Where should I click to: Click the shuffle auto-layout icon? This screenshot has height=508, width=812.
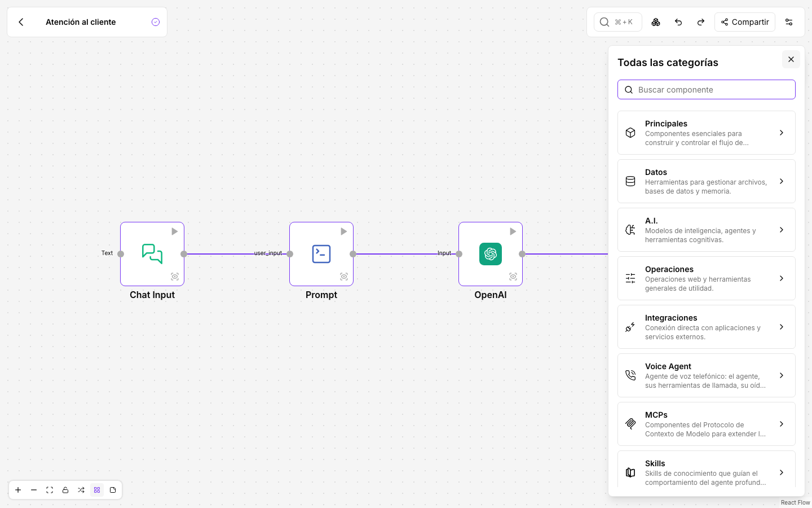81,490
